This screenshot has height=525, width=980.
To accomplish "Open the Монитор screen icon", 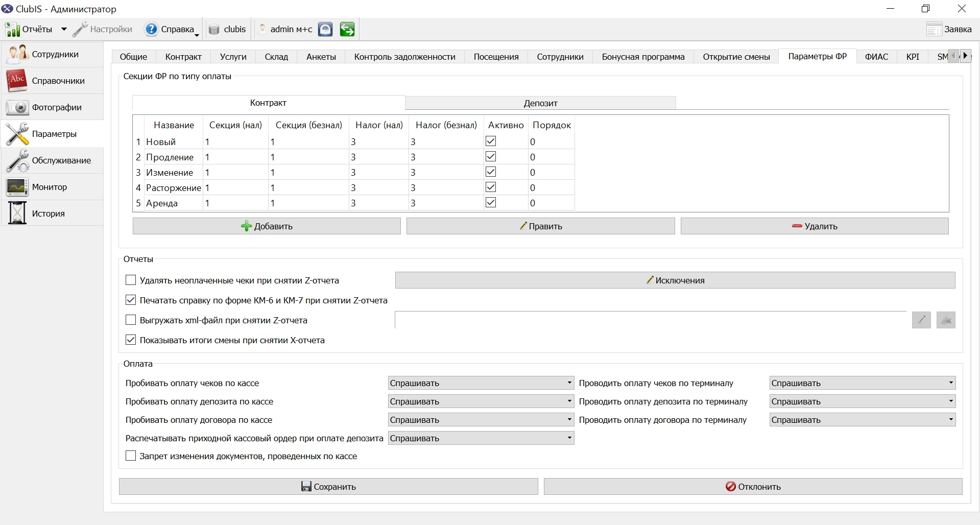I will pos(17,187).
